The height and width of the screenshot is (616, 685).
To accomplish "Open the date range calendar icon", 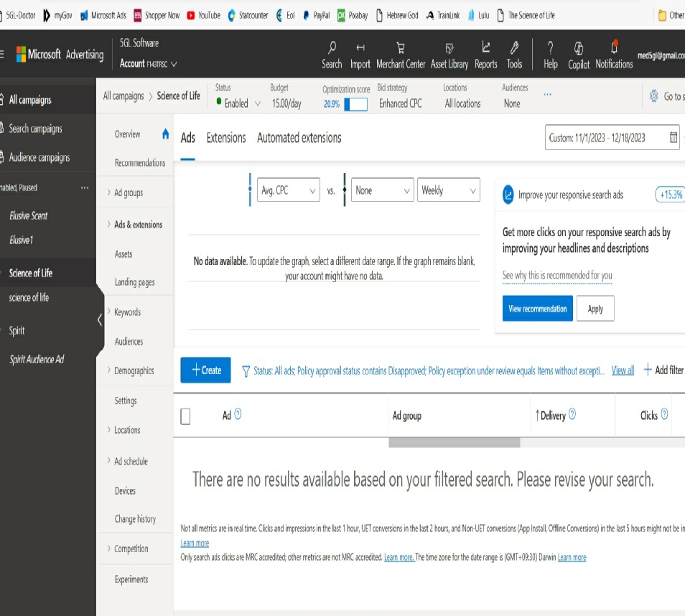I will tap(674, 138).
